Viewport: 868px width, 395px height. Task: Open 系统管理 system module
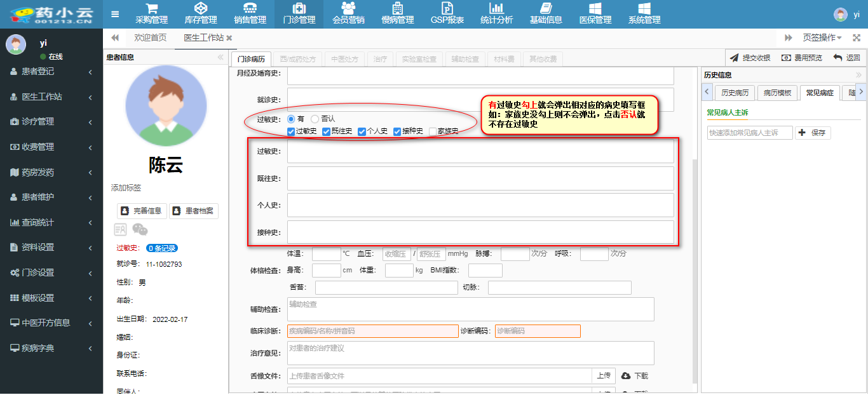644,14
